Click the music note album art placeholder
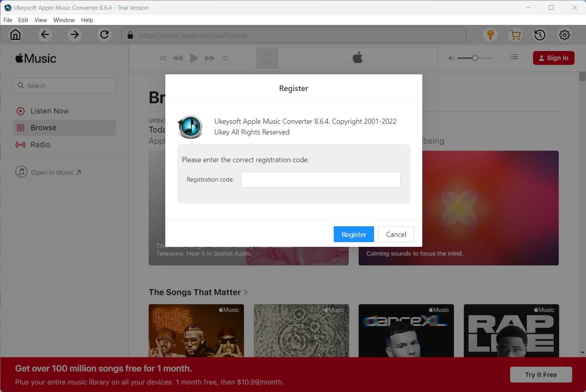The height and width of the screenshot is (392, 586). 267,58
